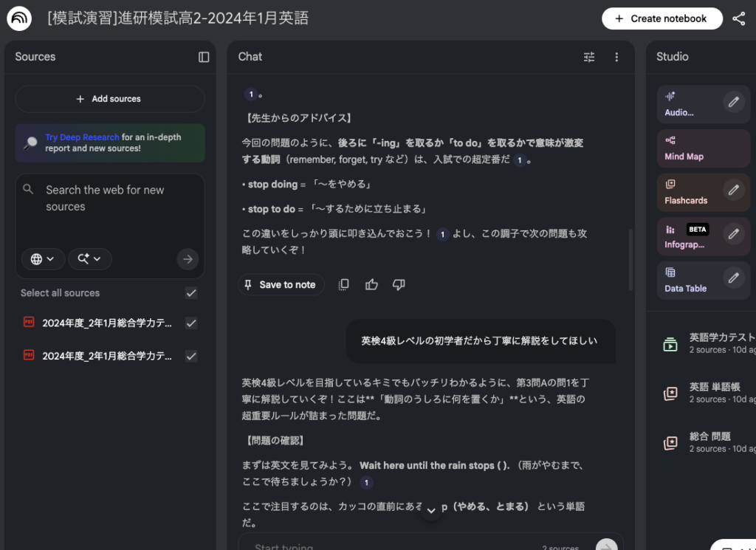Click the share icon in the header
The width and height of the screenshot is (756, 550).
click(x=738, y=18)
